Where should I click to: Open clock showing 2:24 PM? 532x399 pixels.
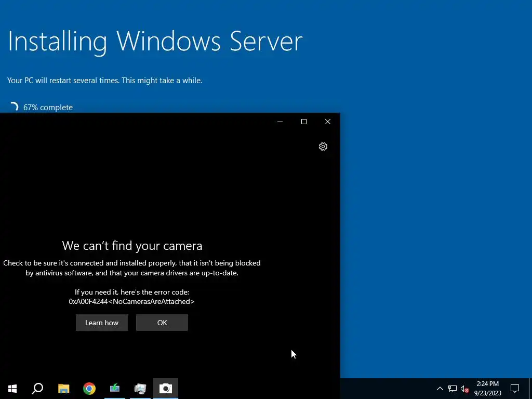(487, 389)
